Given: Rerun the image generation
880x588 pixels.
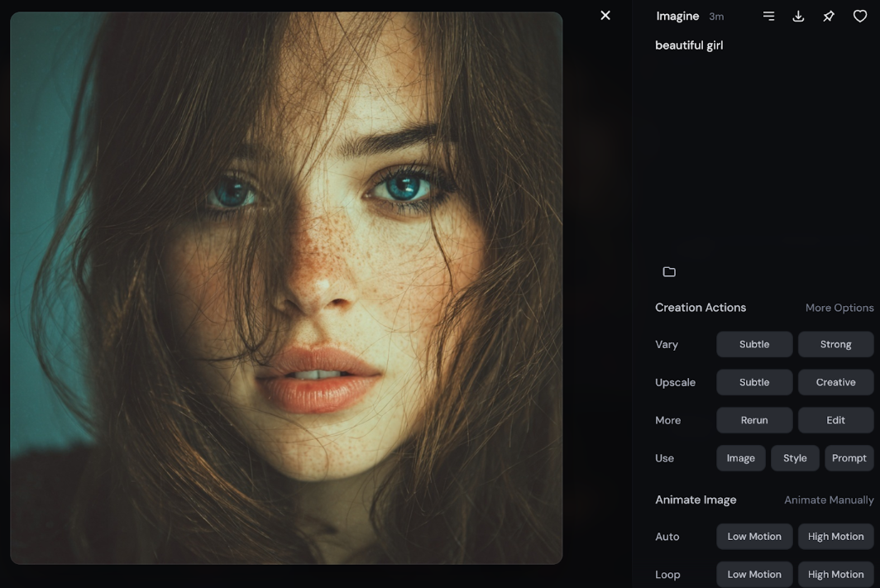Looking at the screenshot, I should pyautogui.click(x=753, y=420).
